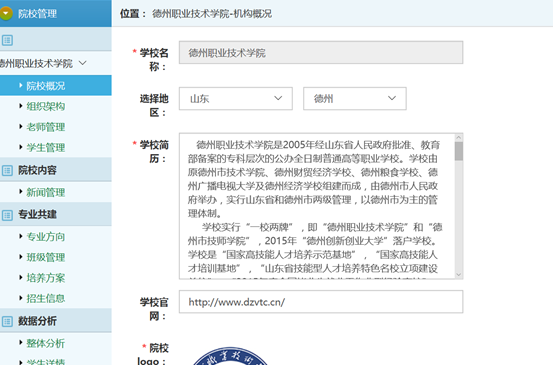Click the arrow bullet beside 组织架构

click(x=21, y=106)
